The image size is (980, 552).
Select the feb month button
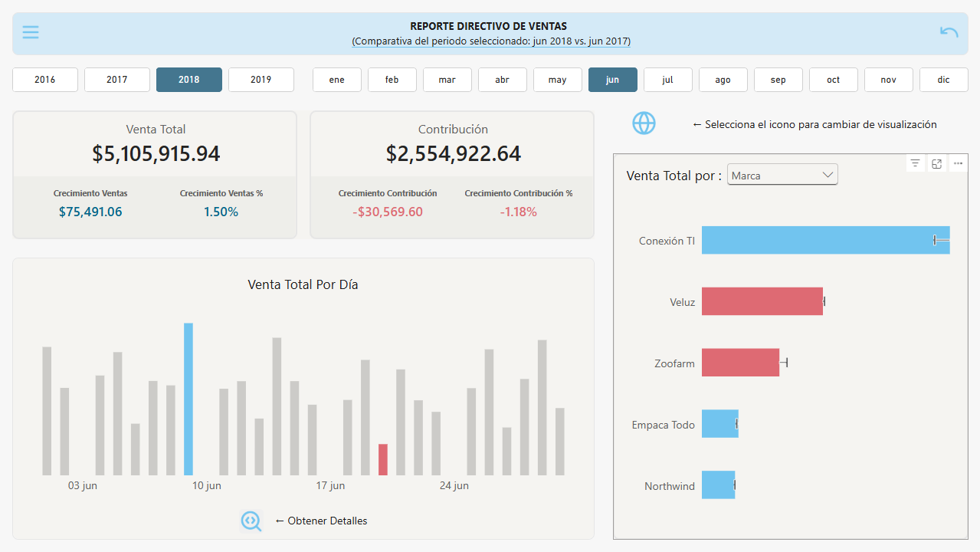point(392,80)
